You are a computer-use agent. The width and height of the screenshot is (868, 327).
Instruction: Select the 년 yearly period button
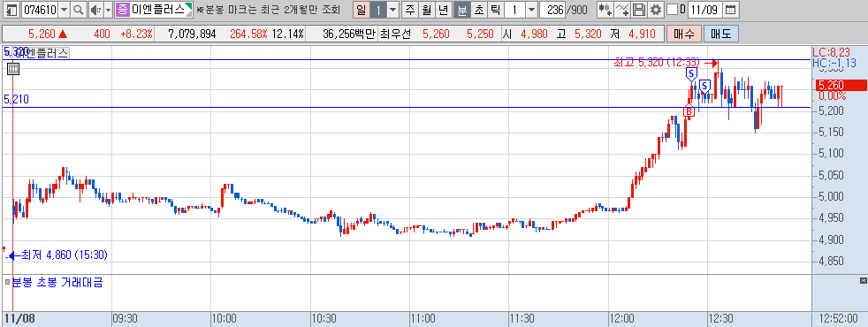coord(444,10)
